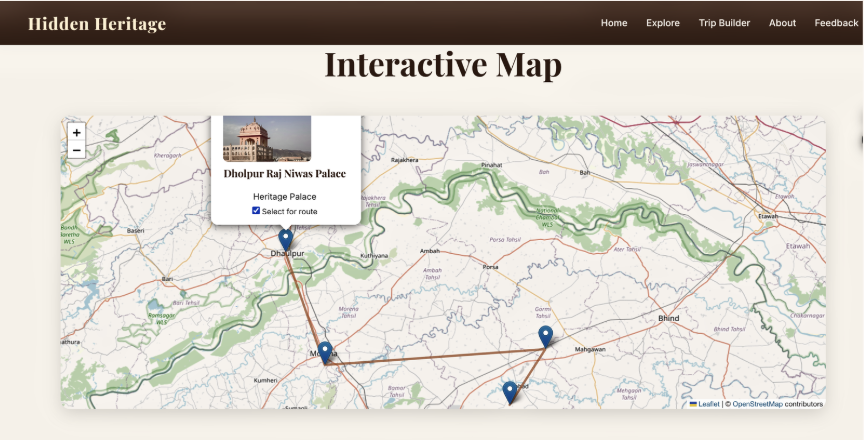Open the Feedback nav link

pos(836,23)
